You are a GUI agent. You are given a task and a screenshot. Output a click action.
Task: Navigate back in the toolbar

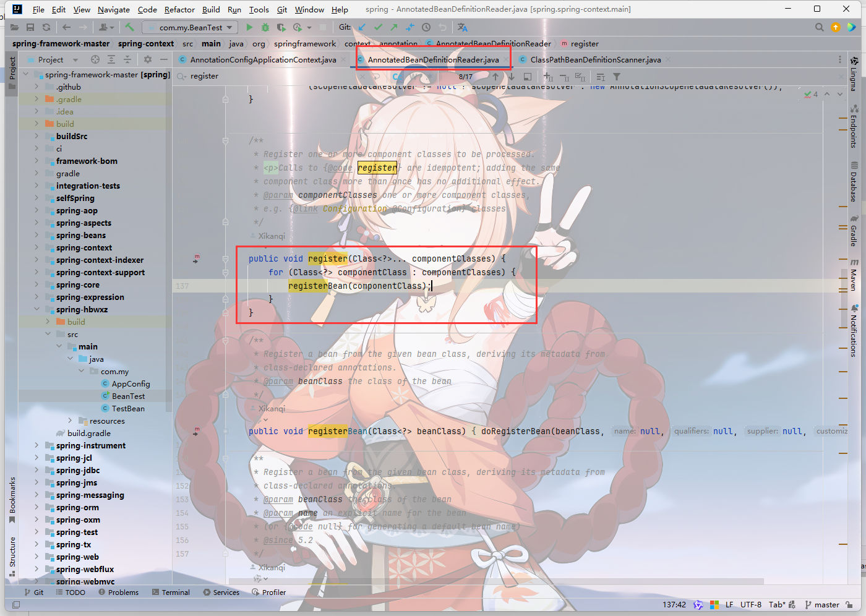tap(67, 27)
